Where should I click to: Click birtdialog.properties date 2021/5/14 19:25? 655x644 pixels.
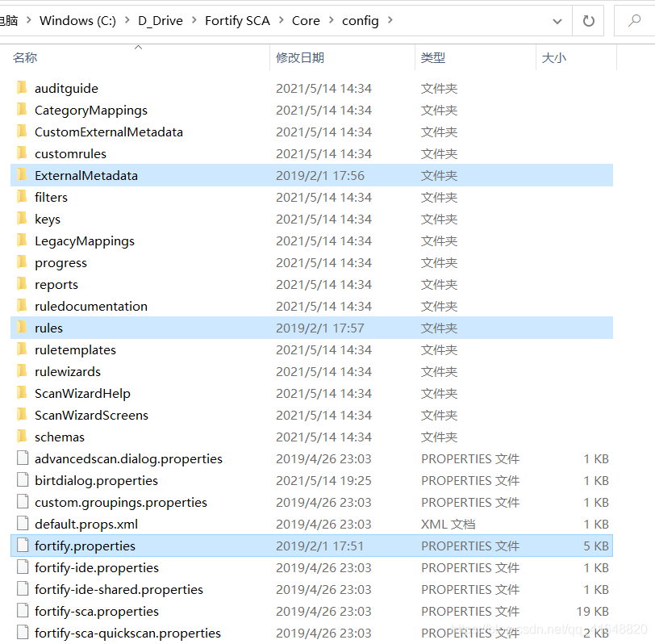(323, 481)
